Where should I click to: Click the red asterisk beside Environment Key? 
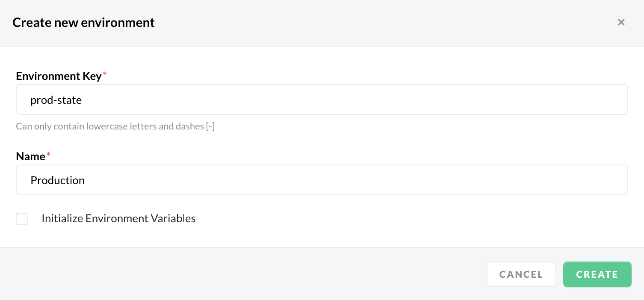coord(105,75)
